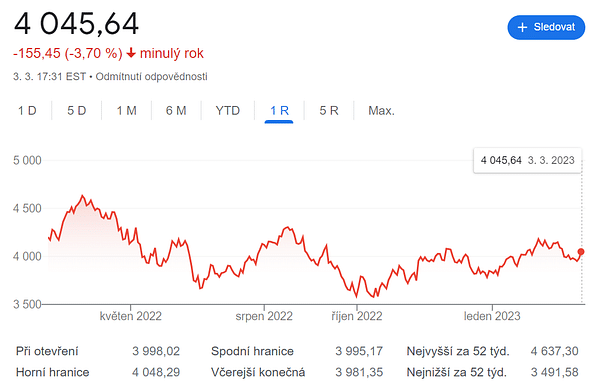Image resolution: width=600 pixels, height=391 pixels.
Task: Click the red endpoint dot on chart
Action: click(x=581, y=251)
